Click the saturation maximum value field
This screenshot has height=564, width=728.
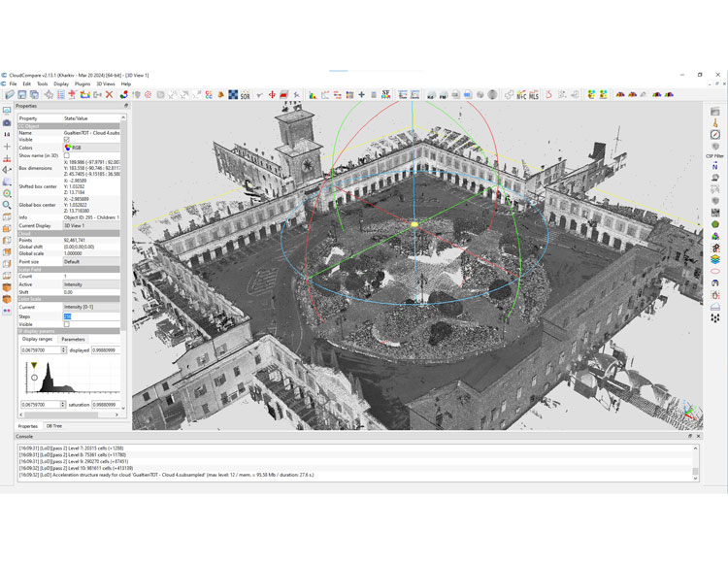pos(106,405)
